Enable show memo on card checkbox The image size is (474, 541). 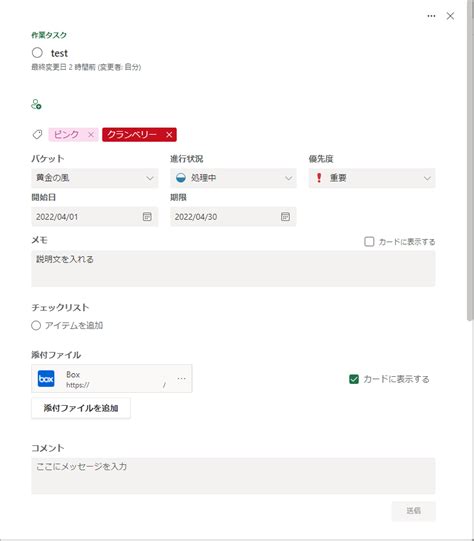[x=369, y=242]
